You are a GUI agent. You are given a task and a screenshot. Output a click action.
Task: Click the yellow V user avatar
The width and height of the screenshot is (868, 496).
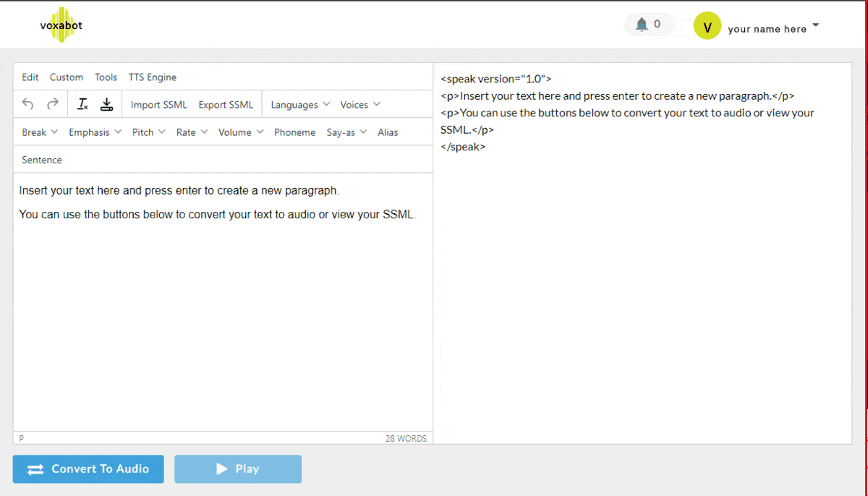coord(707,27)
